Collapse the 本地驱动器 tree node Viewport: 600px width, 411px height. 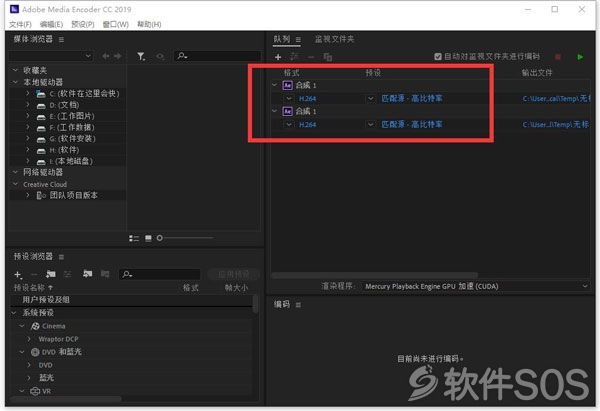(x=15, y=82)
